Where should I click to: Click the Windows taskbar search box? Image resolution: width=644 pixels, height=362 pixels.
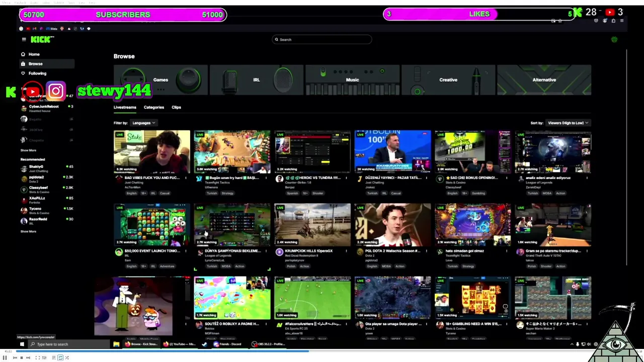click(x=68, y=344)
